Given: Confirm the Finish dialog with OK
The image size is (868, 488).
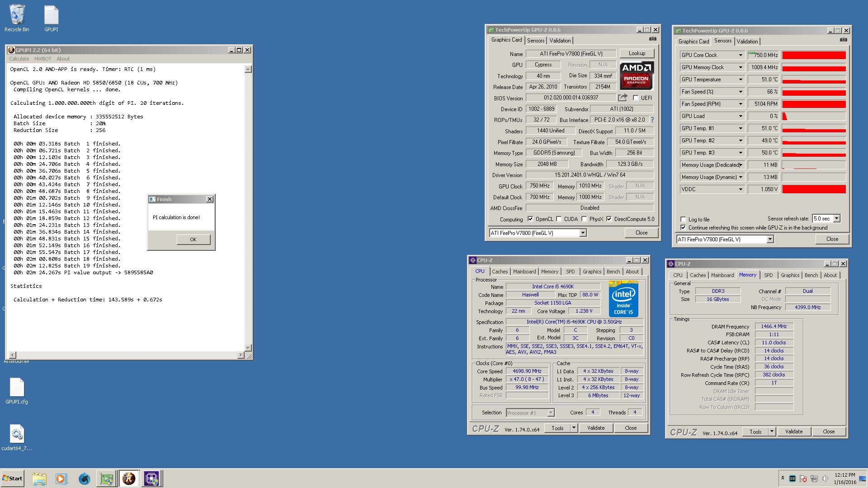Looking at the screenshot, I should click(193, 239).
